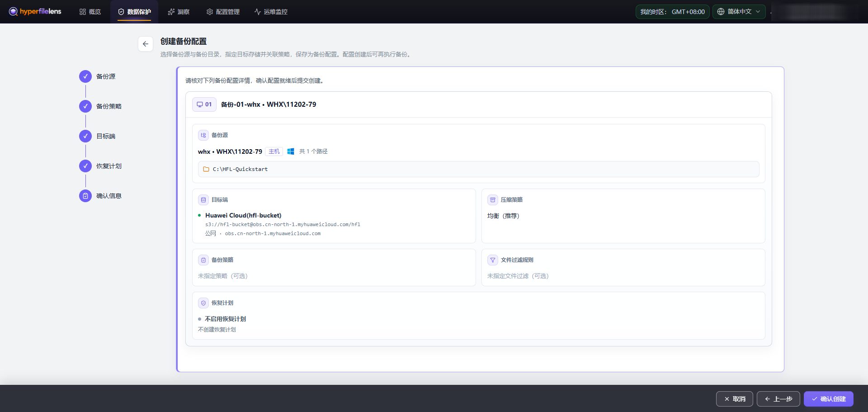The height and width of the screenshot is (412, 868).
Task: Click the Huawei Cloud(hfl-bucket) target name
Action: click(x=243, y=215)
